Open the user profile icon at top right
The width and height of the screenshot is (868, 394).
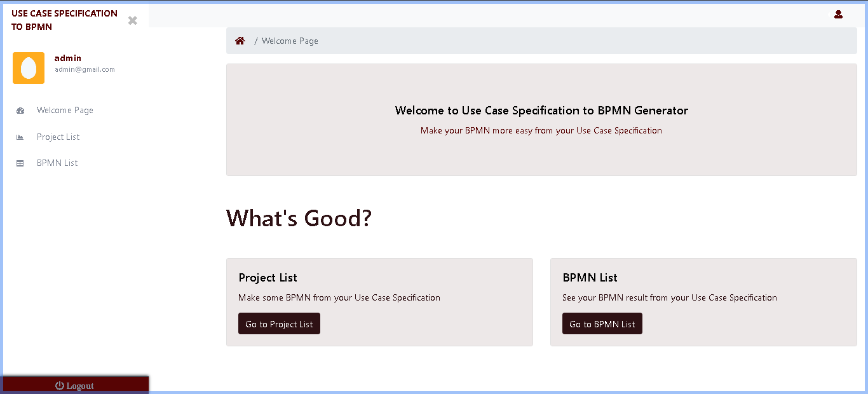point(838,13)
